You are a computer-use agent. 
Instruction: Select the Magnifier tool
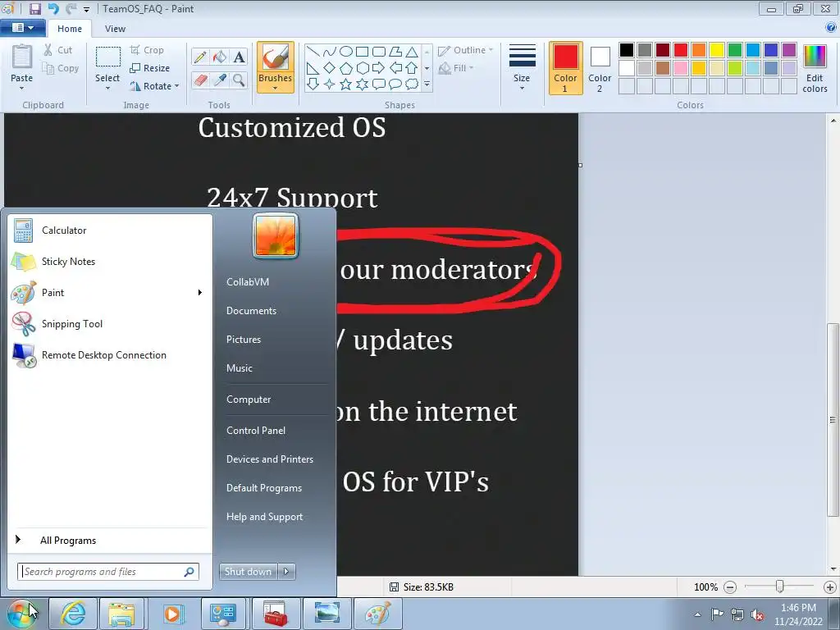click(239, 80)
